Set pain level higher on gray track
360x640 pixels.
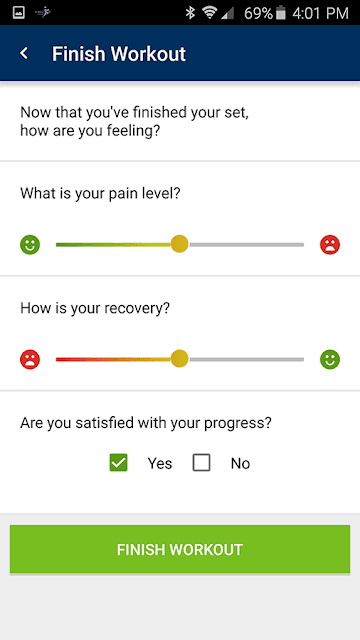pyautogui.click(x=247, y=245)
